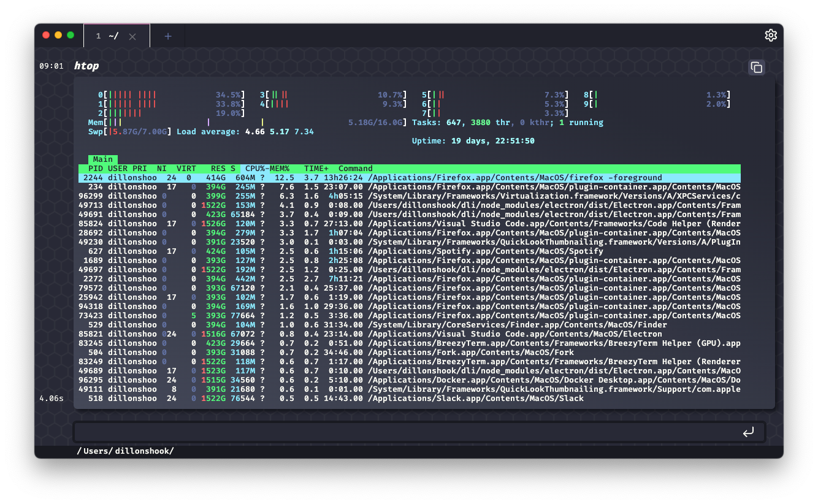Select the Docker Desktop process row
This screenshot has height=504, width=818.
point(368,380)
